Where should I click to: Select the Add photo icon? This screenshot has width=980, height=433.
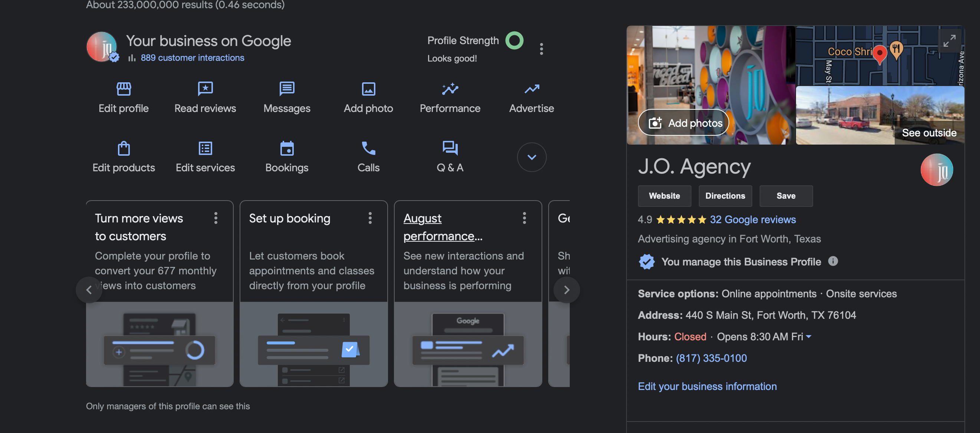coord(368,89)
